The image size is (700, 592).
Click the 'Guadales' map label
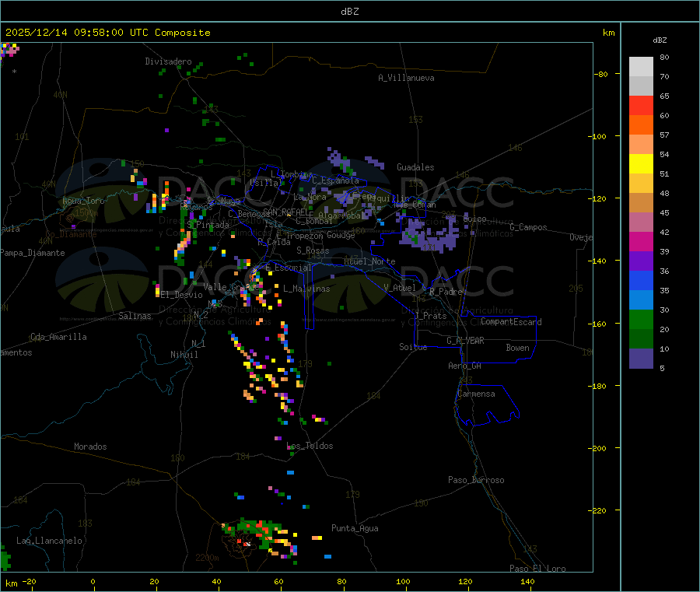click(x=415, y=167)
